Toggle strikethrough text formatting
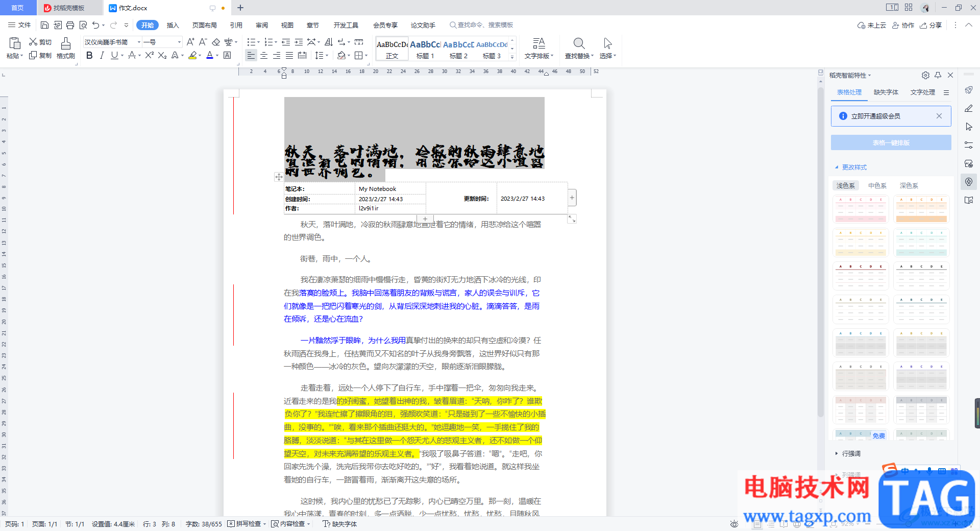 (132, 55)
